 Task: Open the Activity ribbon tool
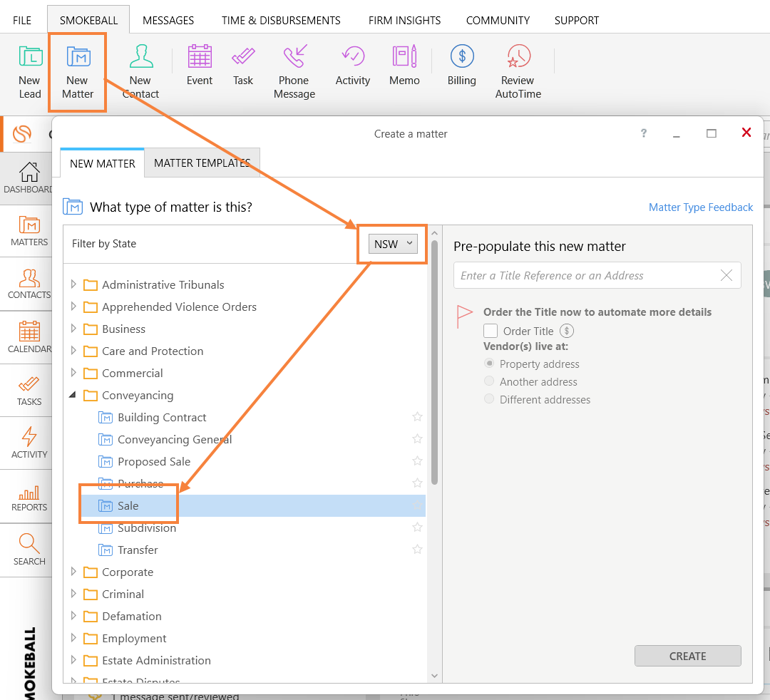(x=353, y=65)
